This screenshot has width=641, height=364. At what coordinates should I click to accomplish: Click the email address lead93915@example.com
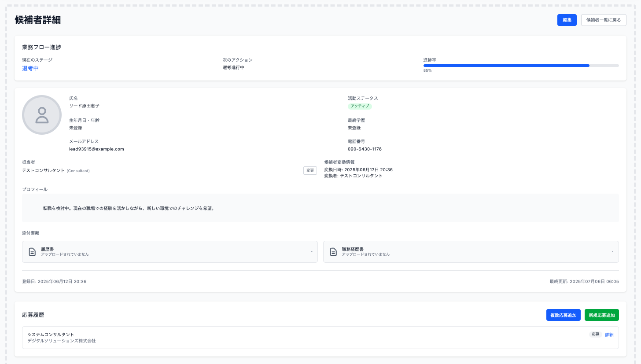pos(96,149)
